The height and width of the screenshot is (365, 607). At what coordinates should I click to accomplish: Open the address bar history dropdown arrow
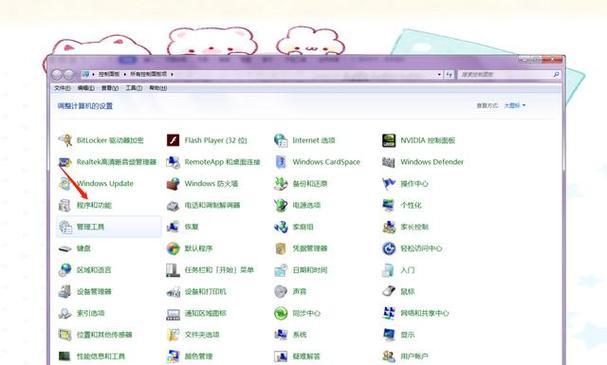pyautogui.click(x=439, y=74)
